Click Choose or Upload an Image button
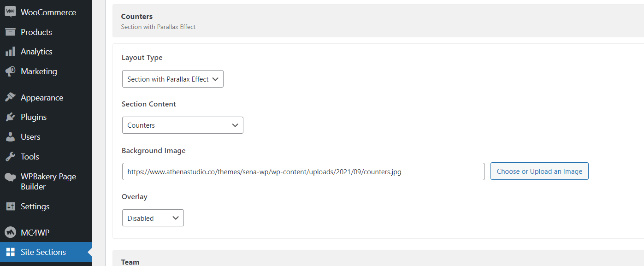Viewport: 644px width, 266px height. 539,171
